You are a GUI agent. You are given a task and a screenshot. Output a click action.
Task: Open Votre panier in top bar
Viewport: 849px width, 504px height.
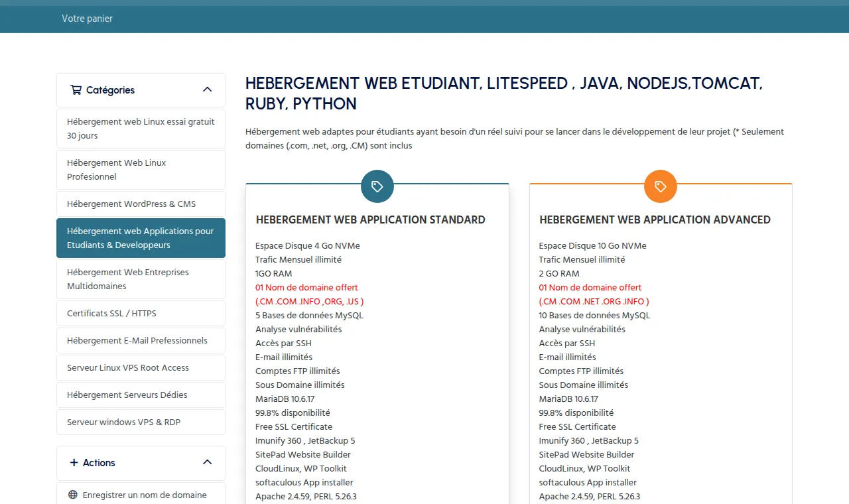(88, 19)
